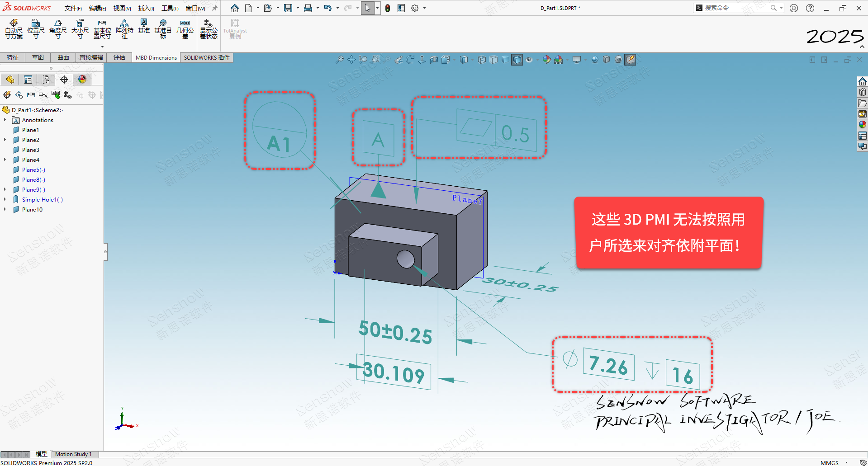The image size is (868, 466).
Task: Open the Appearances panel in right task pane
Action: [863, 125]
